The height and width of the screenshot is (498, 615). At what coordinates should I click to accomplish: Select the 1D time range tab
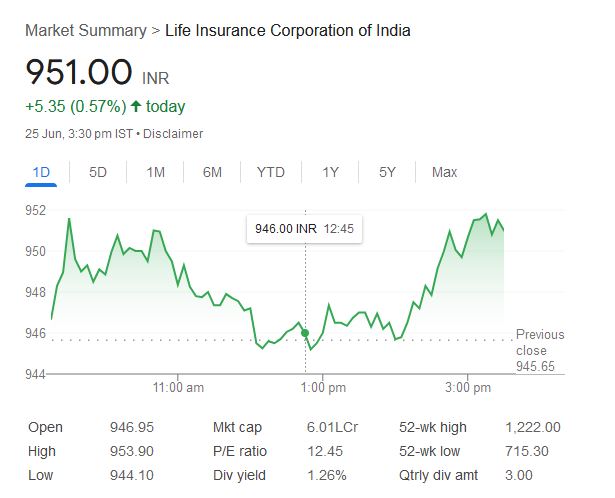pos(41,172)
